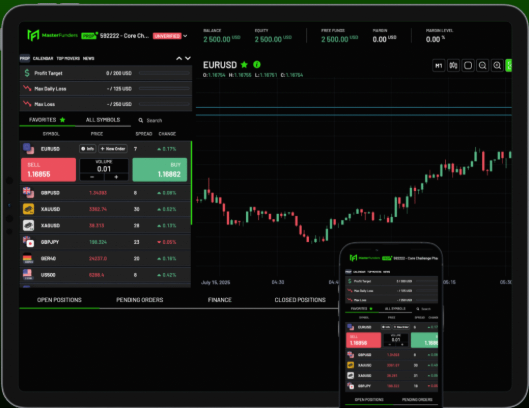529x408 pixels.
Task: Open the account dropdown chevron next to UNVERIFIED
Action: (185, 36)
